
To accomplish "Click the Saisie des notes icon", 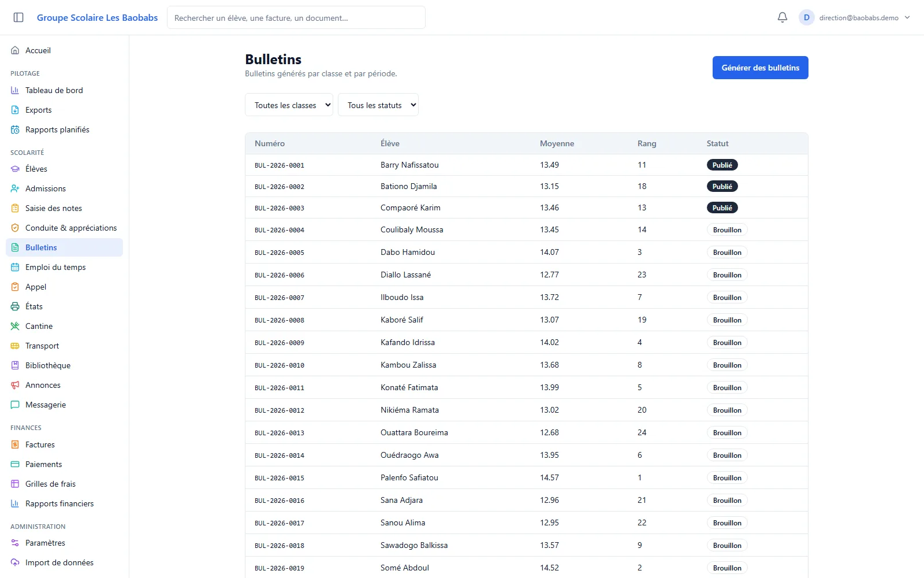I will pyautogui.click(x=15, y=208).
